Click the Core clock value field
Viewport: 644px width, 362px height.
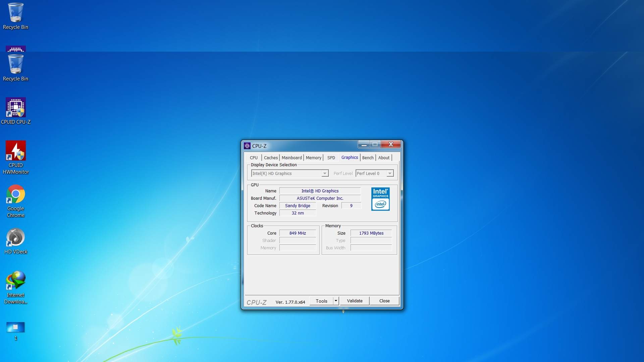pyautogui.click(x=298, y=233)
